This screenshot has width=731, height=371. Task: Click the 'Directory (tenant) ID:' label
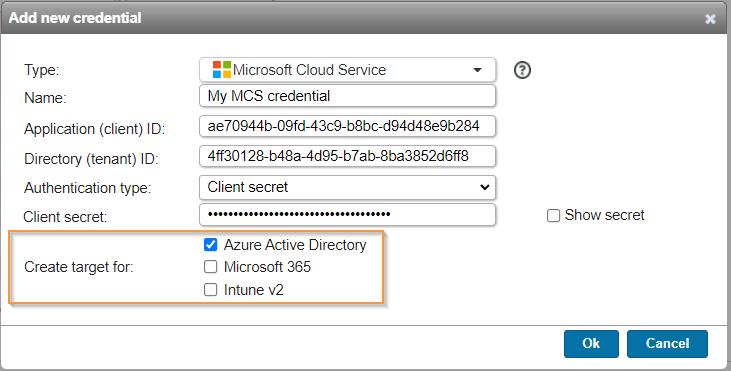pos(91,159)
